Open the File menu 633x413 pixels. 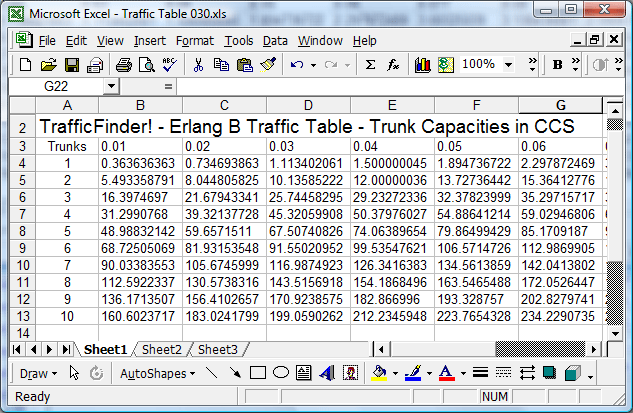pyautogui.click(x=47, y=41)
